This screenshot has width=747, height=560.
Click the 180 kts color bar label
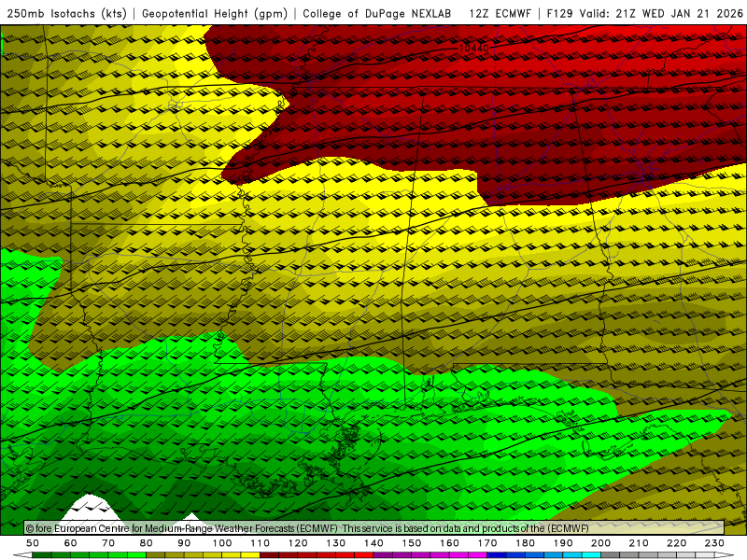point(525,543)
